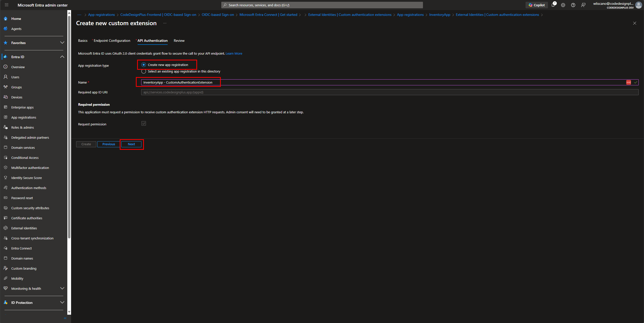Open CodeDesignPlus-Frontend OIDC breadcrumb link
Image resolution: width=644 pixels, height=323 pixels.
pyautogui.click(x=158, y=15)
